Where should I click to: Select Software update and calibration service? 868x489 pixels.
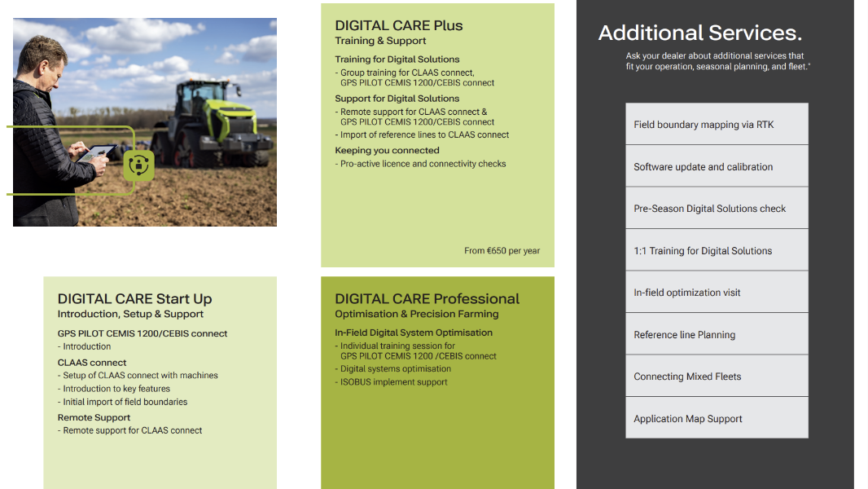tap(717, 166)
